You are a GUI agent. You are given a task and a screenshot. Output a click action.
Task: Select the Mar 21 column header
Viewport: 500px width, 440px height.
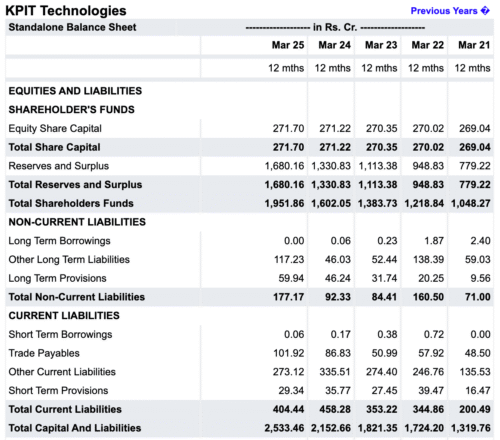point(474,45)
